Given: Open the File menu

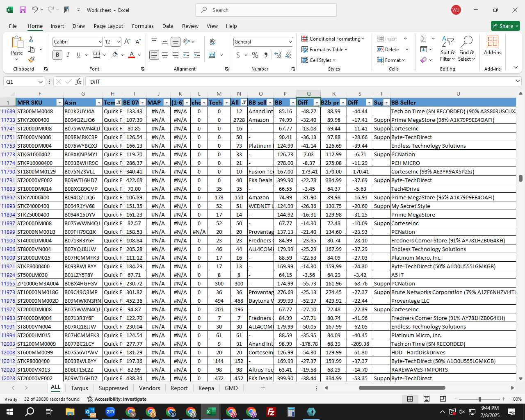Looking at the screenshot, I should click(13, 26).
